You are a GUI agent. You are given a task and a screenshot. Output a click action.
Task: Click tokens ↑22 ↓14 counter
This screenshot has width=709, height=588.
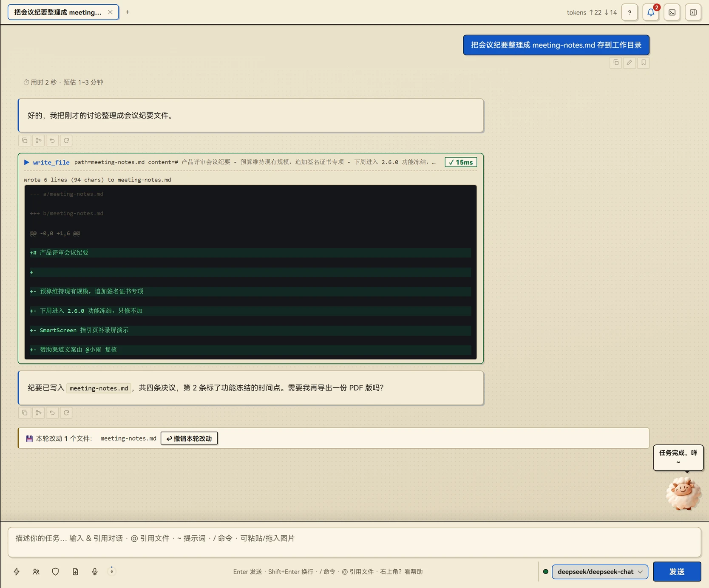coord(592,12)
